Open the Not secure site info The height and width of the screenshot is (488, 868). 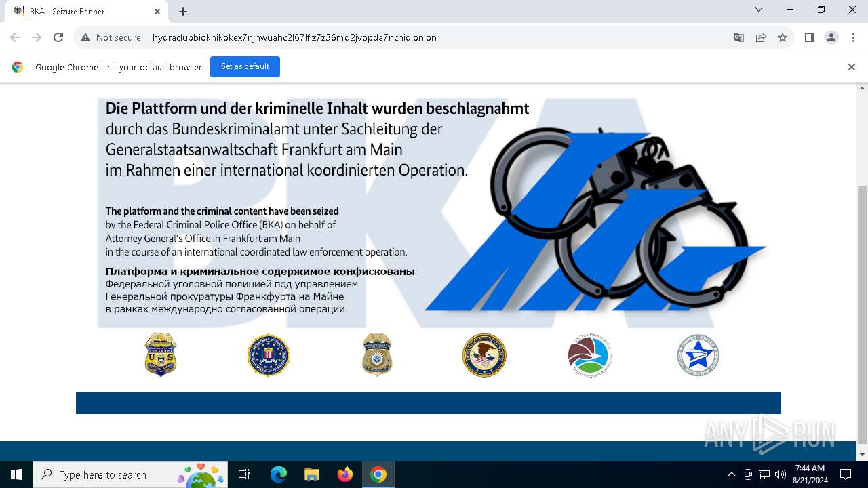point(111,37)
